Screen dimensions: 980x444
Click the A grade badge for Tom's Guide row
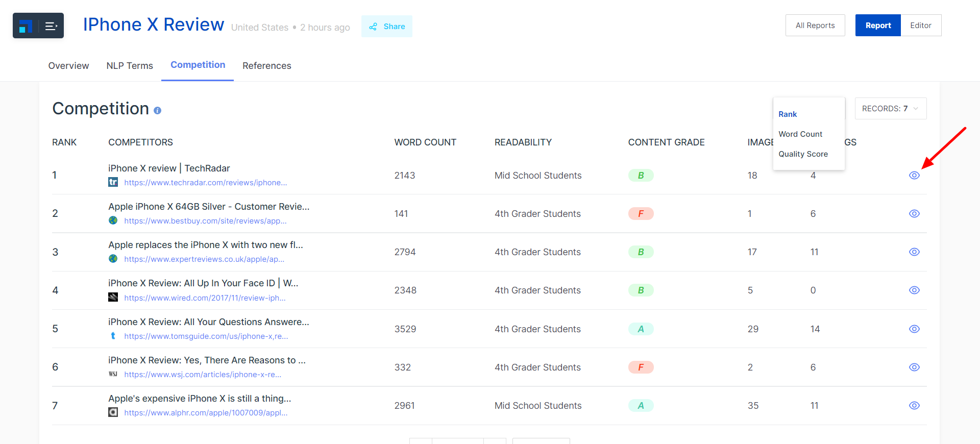pyautogui.click(x=641, y=329)
